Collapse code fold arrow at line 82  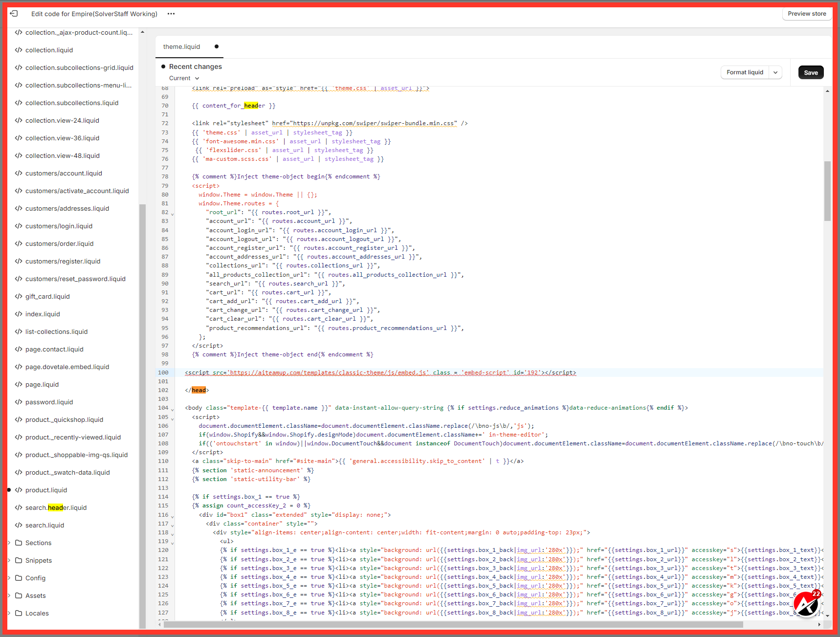pyautogui.click(x=172, y=214)
